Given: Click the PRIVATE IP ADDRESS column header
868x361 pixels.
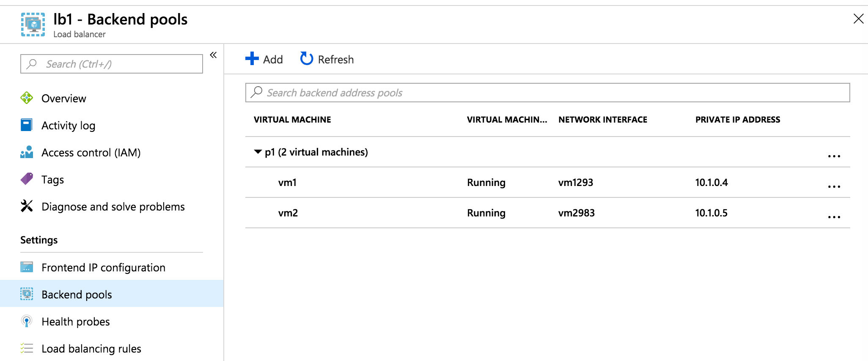Looking at the screenshot, I should pos(738,120).
